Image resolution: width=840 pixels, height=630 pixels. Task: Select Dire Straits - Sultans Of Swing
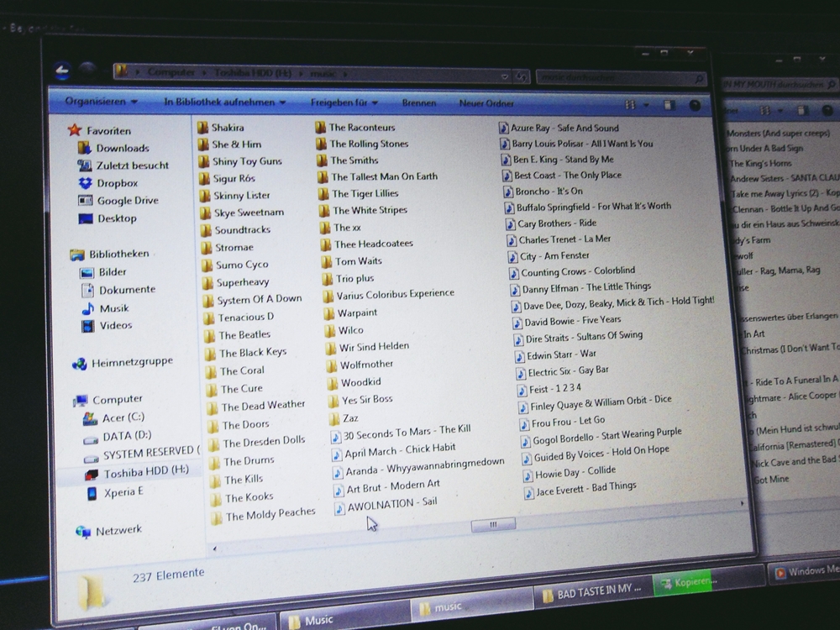[579, 338]
